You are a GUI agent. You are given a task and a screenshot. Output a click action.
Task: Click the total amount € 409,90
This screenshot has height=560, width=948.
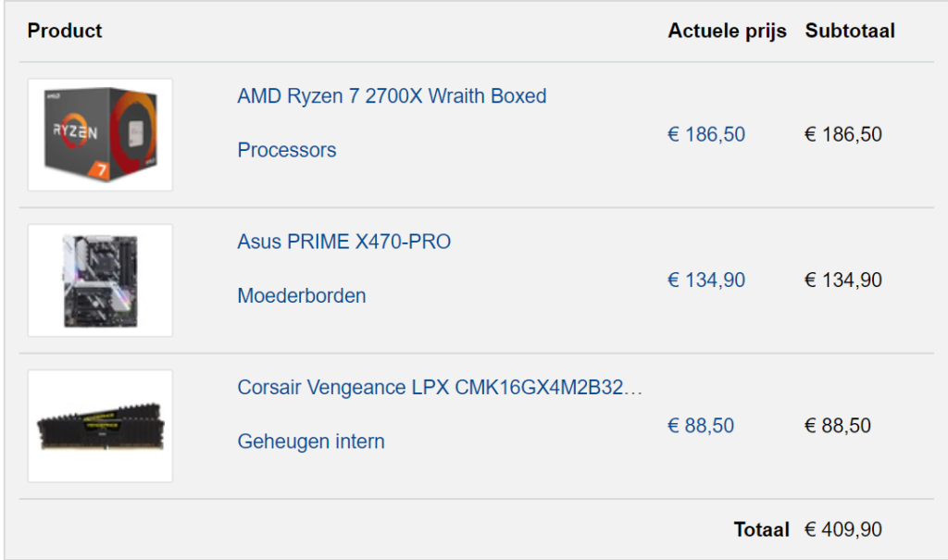(843, 529)
